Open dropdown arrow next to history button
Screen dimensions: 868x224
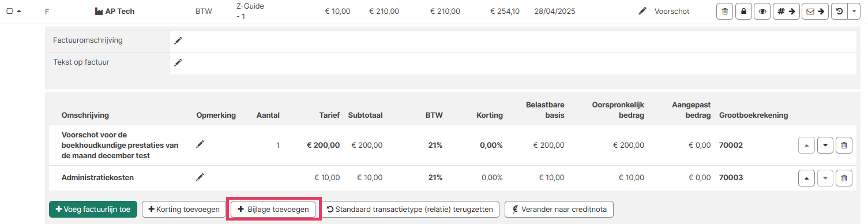854,11
